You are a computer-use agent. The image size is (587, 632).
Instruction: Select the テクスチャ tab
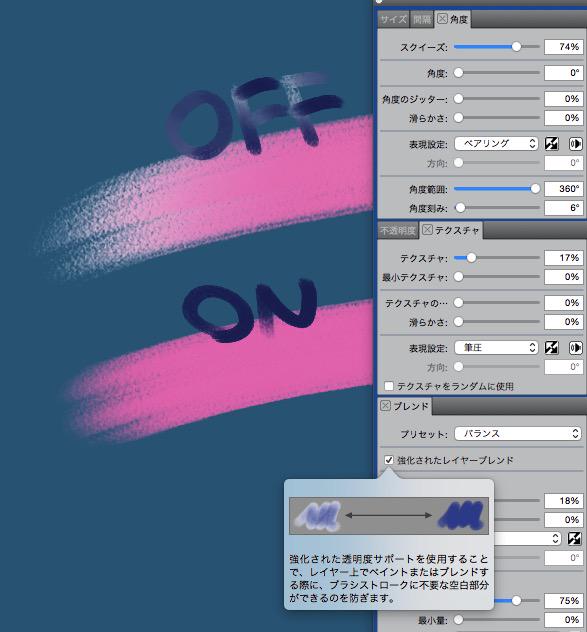[x=457, y=230]
